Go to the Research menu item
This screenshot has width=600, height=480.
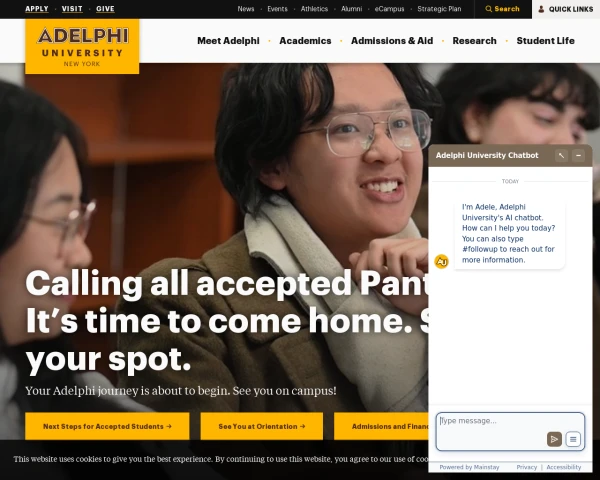pyautogui.click(x=474, y=41)
